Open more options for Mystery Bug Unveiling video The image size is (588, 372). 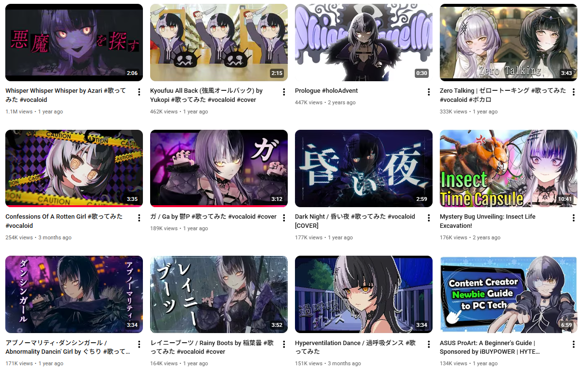[574, 218]
